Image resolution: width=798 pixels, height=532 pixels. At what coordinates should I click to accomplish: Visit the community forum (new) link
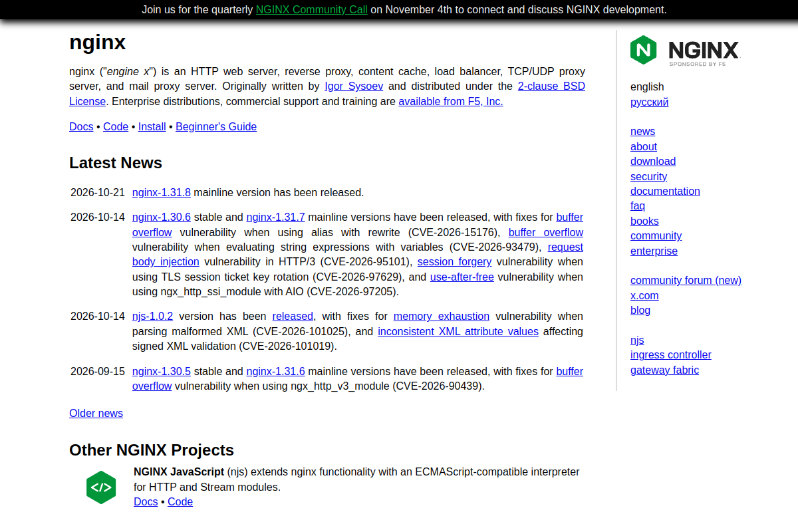point(686,280)
